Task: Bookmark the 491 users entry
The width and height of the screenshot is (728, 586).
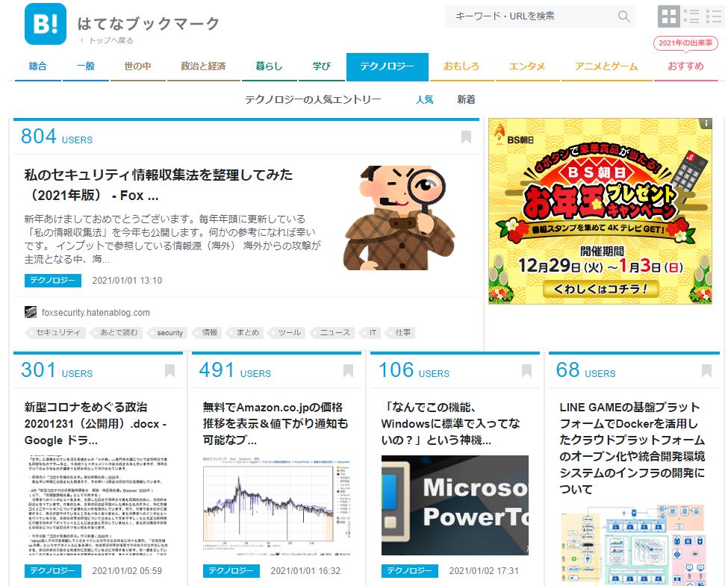Action: coord(348,370)
